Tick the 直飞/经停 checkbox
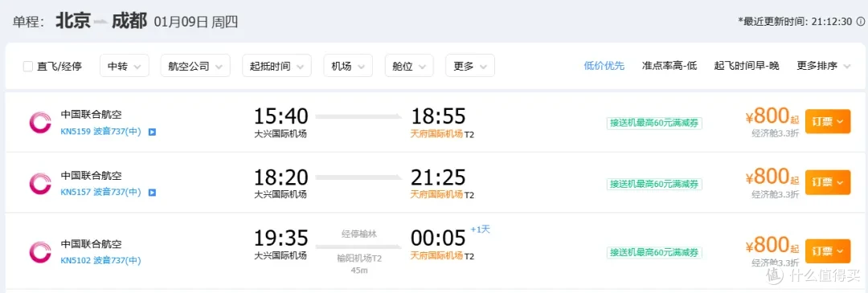Screen dimensions: 868x293 pyautogui.click(x=27, y=67)
